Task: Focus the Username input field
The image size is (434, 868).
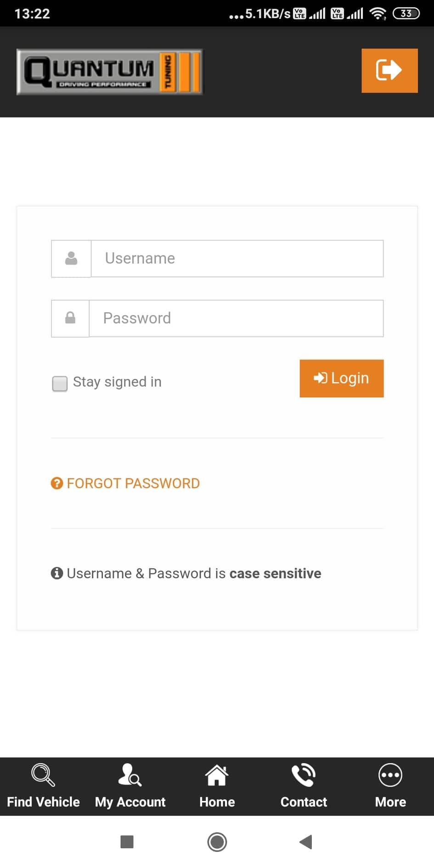Action: pos(237,259)
